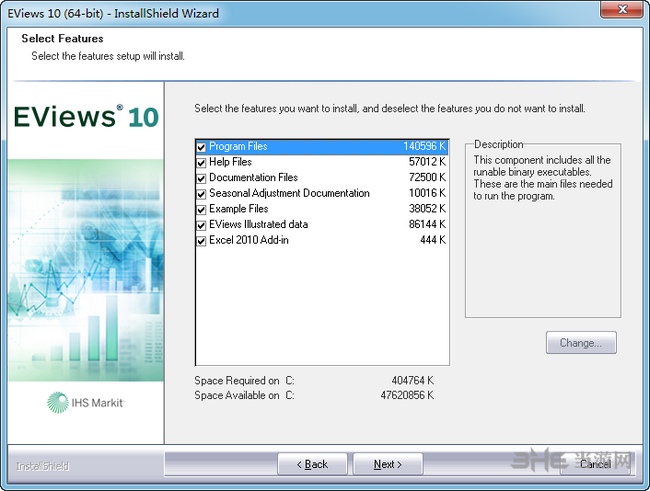Click the IHS Markit logo icon
This screenshot has height=491, width=650.
coord(58,403)
